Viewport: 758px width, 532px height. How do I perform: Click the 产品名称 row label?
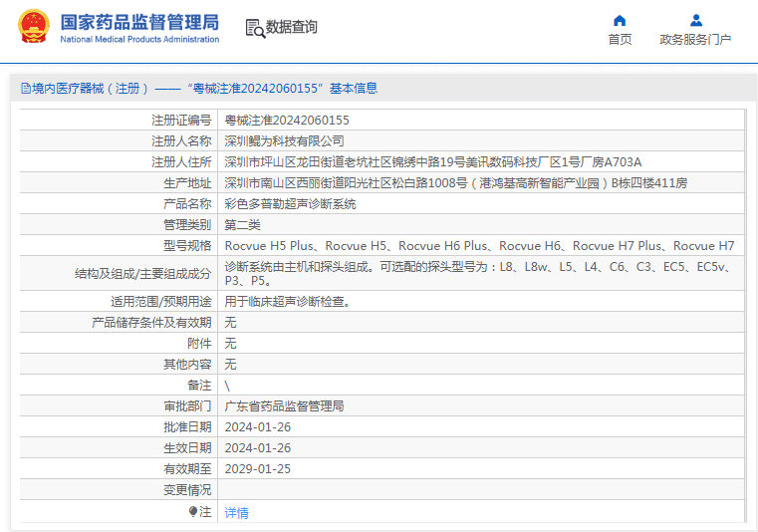(x=187, y=204)
